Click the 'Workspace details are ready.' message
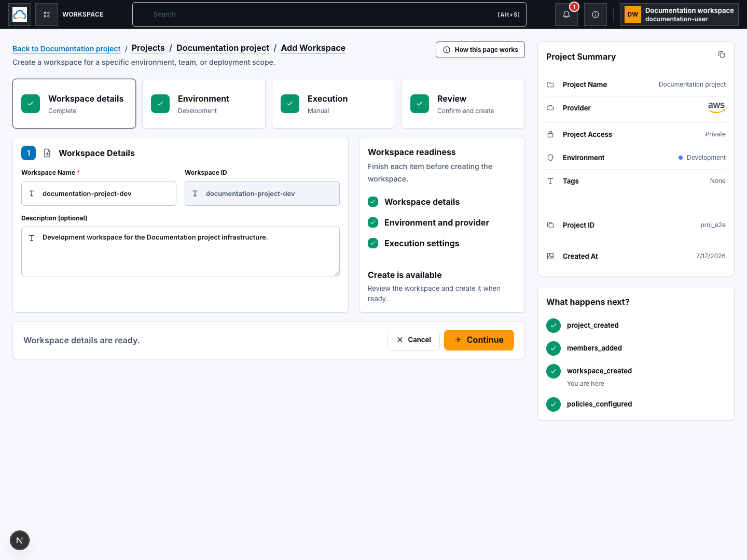 [x=81, y=340]
